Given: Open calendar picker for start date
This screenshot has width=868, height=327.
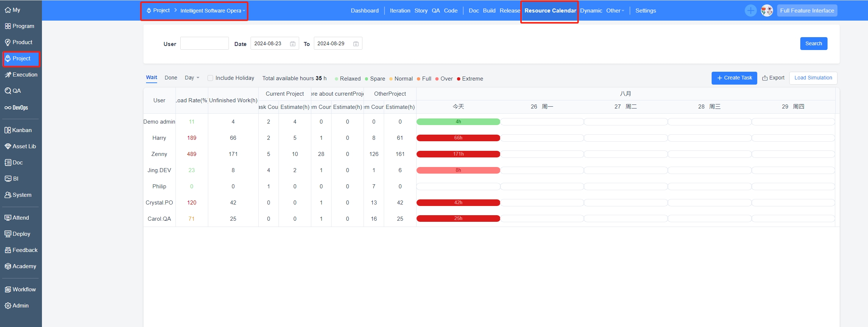Looking at the screenshot, I should [293, 44].
